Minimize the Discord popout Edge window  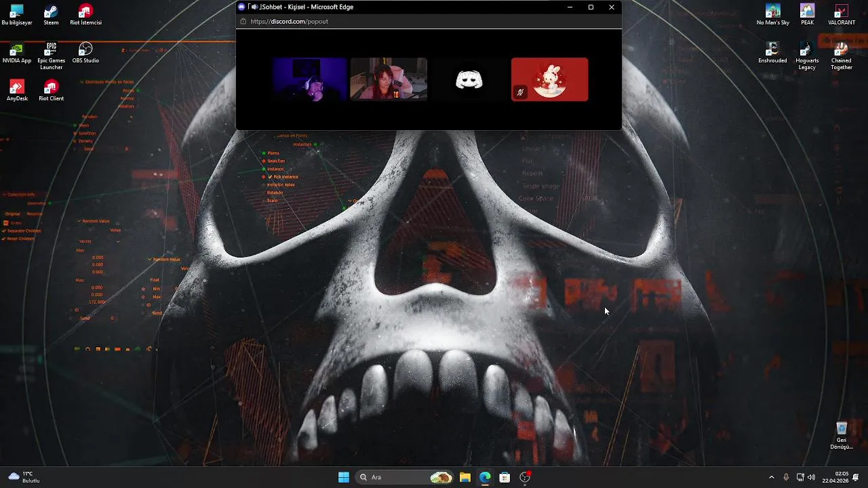[x=570, y=7]
